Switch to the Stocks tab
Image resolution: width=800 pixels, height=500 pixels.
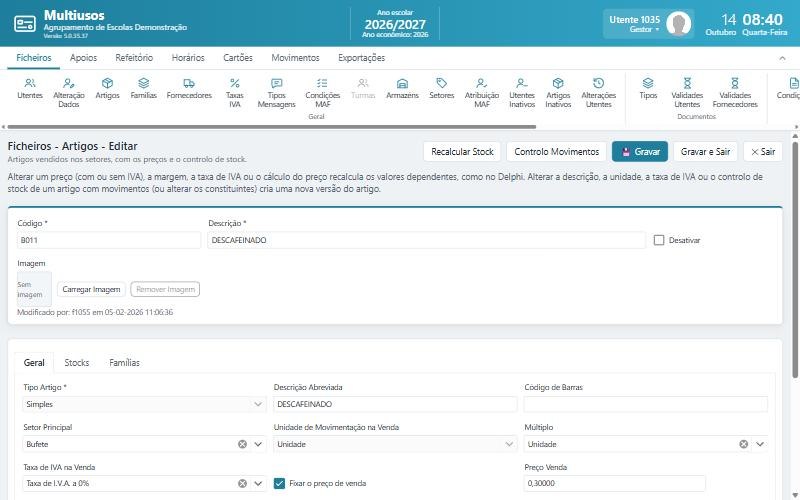tap(77, 363)
